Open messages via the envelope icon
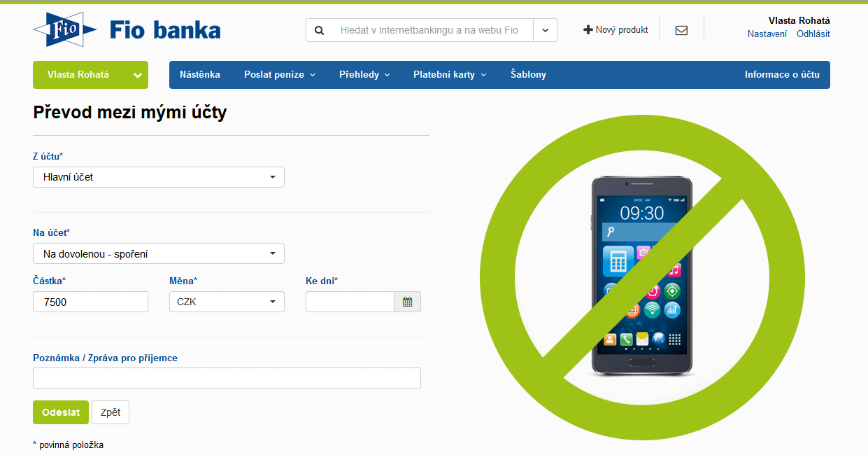 (681, 30)
